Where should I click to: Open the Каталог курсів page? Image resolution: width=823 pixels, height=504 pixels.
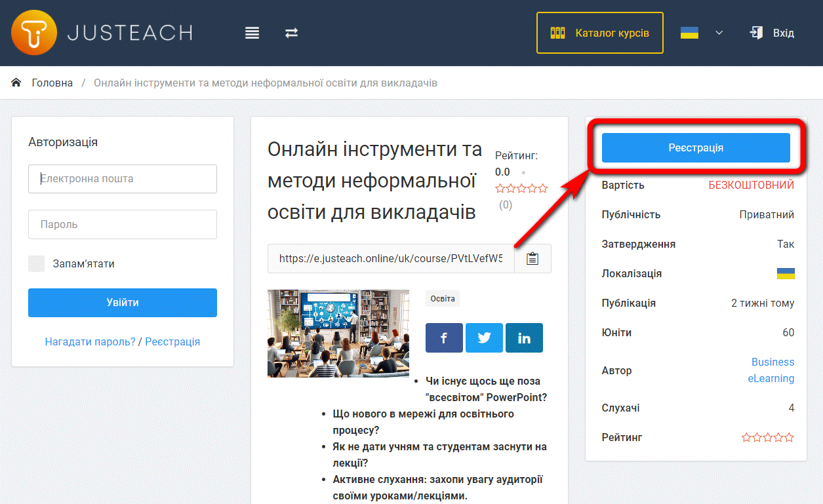(x=599, y=32)
